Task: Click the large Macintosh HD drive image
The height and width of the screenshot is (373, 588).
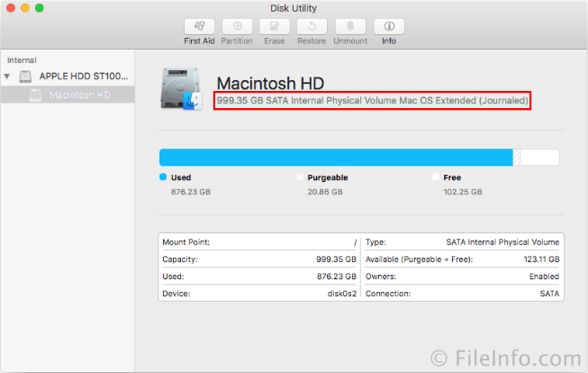Action: pos(181,89)
